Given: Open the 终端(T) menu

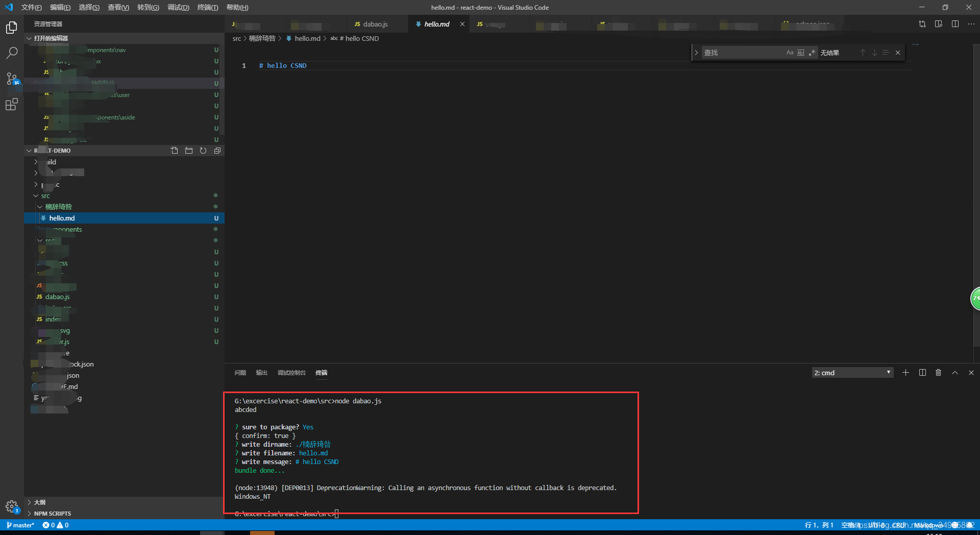Looking at the screenshot, I should click(x=208, y=7).
